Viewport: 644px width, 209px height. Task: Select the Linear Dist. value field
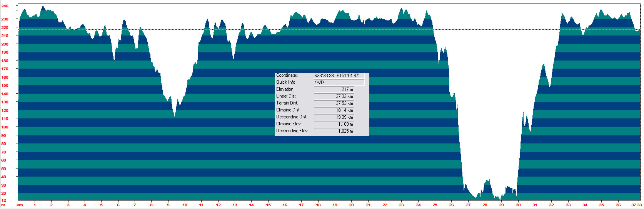pyautogui.click(x=334, y=96)
